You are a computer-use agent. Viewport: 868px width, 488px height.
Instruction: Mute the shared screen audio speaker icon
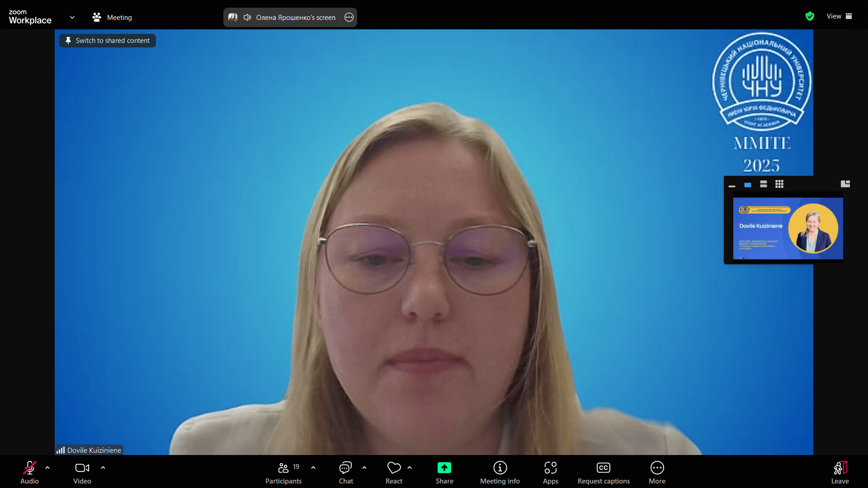tap(247, 17)
